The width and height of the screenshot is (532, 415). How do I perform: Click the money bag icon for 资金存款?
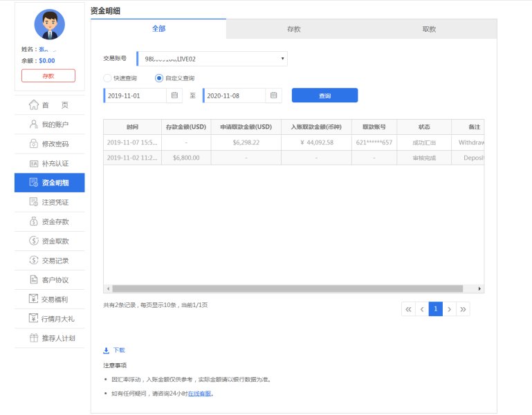33,221
